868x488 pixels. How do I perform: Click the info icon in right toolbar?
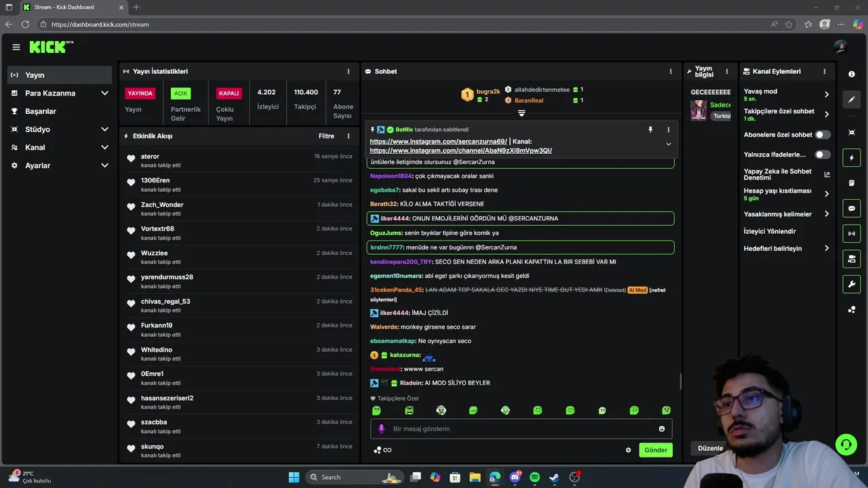coord(852,74)
